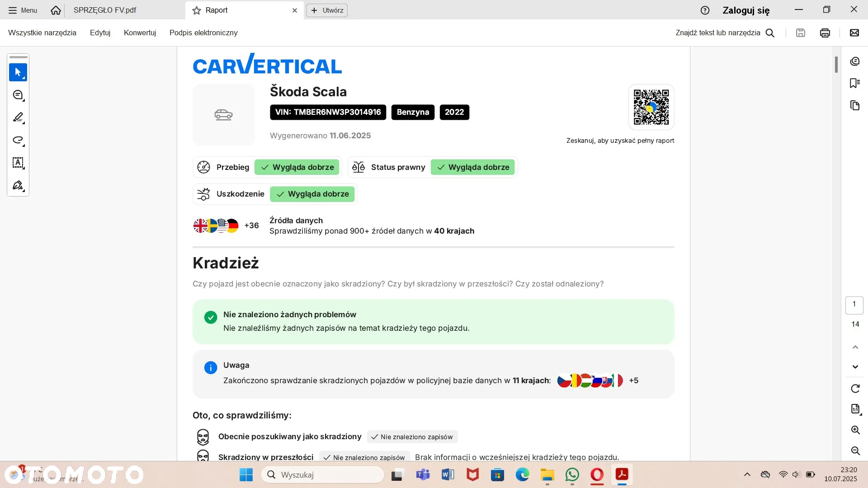
Task: Open the Konwertuj menu
Action: tap(140, 33)
